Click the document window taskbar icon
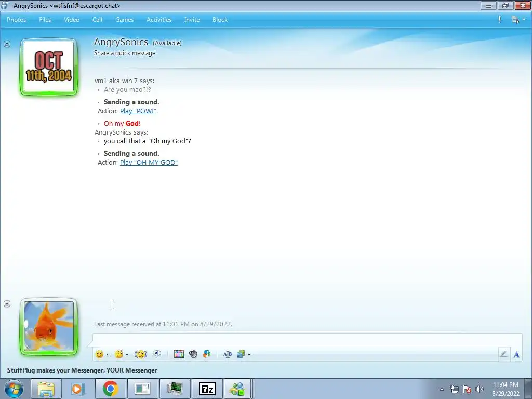The width and height of the screenshot is (532, 399). point(142,389)
